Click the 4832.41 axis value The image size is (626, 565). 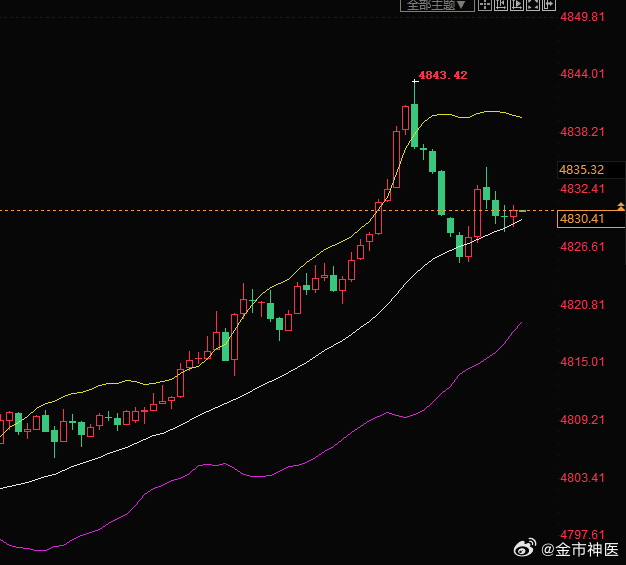pyautogui.click(x=582, y=189)
